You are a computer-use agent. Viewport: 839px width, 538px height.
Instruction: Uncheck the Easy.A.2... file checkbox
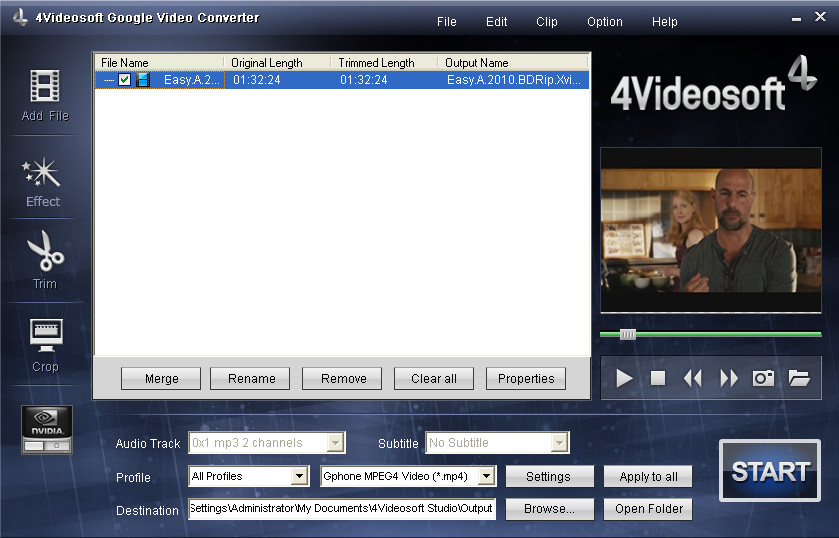click(x=125, y=80)
